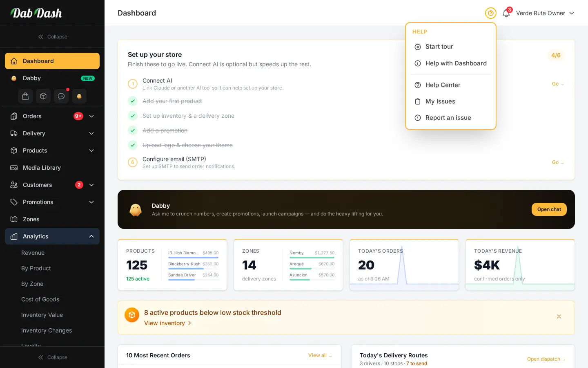This screenshot has width=588, height=368.
Task: Collapse the sidebar using top Collapse
Action: tap(52, 37)
